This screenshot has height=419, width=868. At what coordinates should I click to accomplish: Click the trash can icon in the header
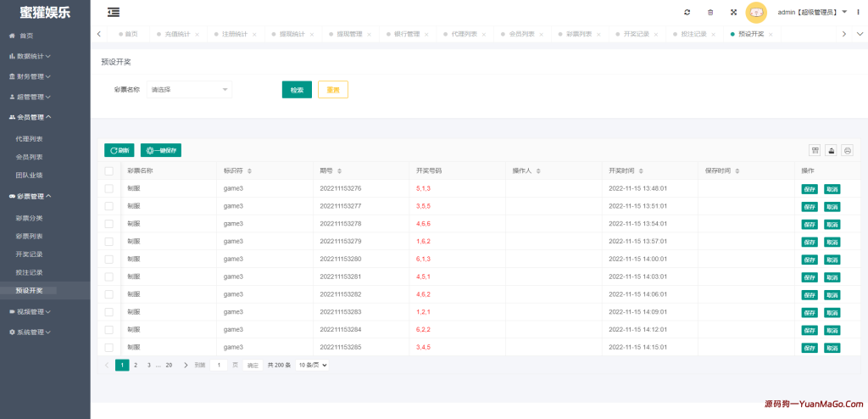[710, 13]
